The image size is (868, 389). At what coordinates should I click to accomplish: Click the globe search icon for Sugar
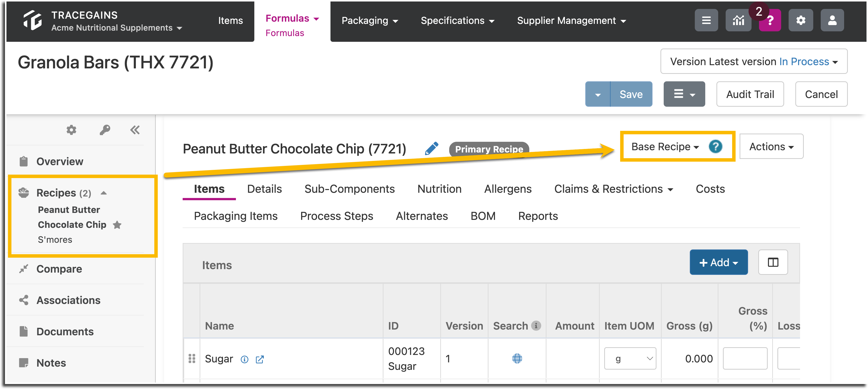pos(517,358)
